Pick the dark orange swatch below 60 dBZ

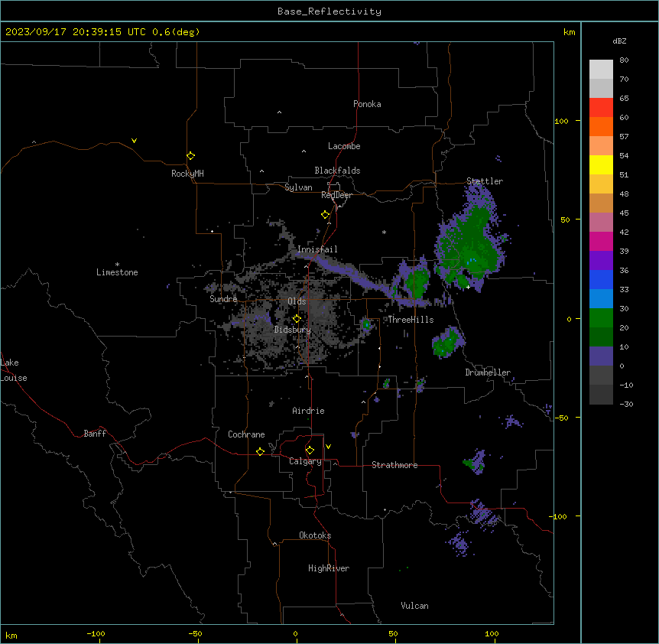(601, 126)
